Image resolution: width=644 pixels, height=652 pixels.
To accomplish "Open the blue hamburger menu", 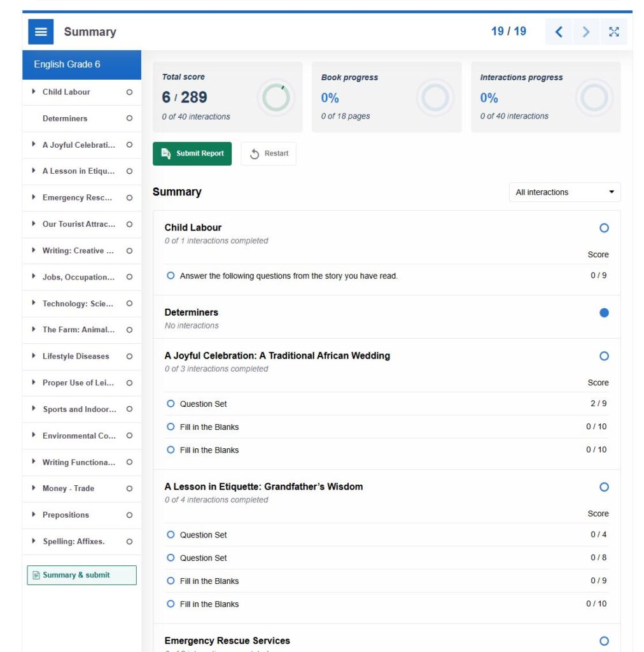I will tap(41, 31).
